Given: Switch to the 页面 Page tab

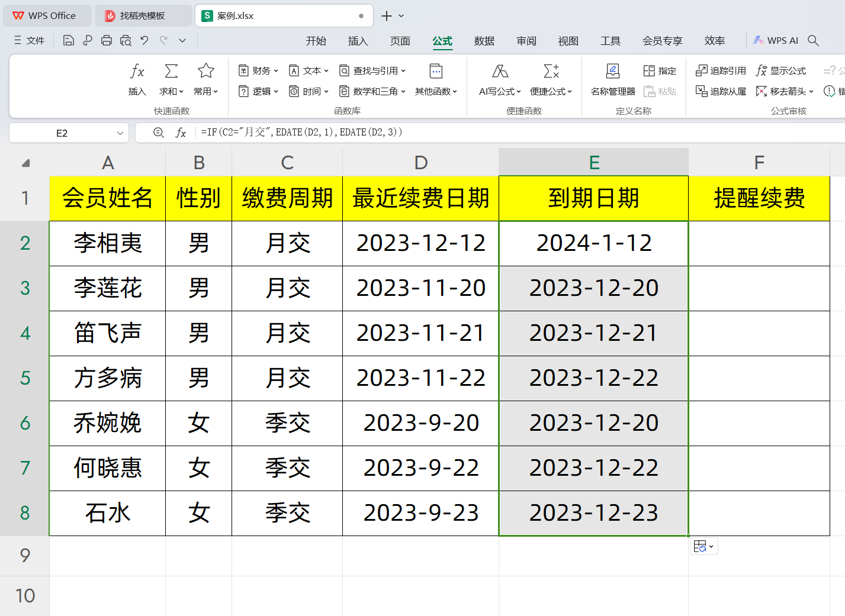Looking at the screenshot, I should (400, 41).
